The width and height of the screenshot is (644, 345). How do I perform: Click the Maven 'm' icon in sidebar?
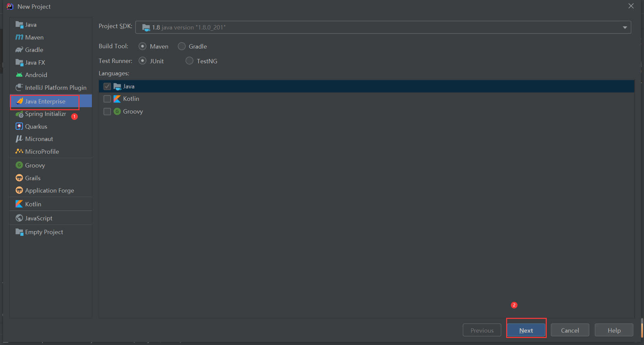pos(19,37)
